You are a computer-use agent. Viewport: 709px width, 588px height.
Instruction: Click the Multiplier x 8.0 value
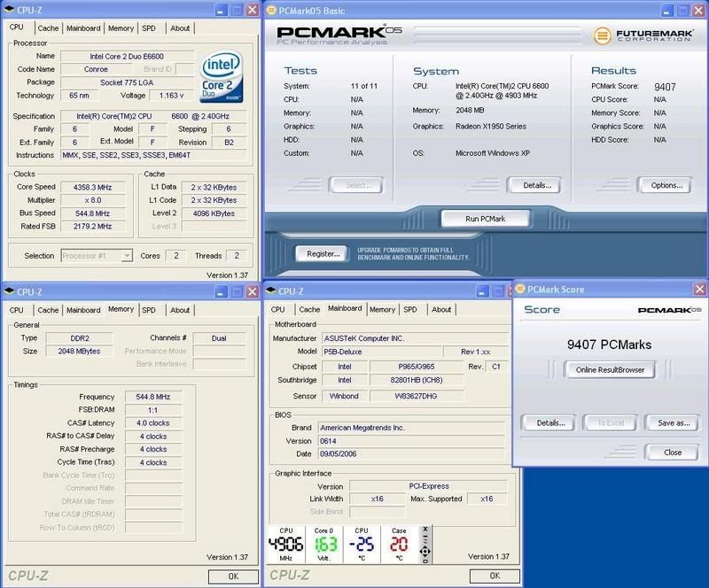[x=93, y=200]
